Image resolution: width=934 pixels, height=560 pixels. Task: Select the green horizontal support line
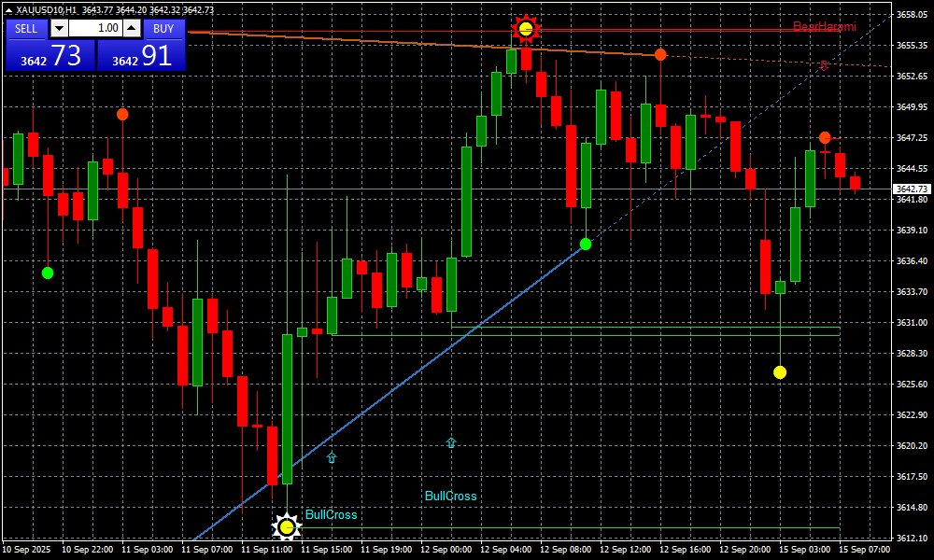(644, 328)
